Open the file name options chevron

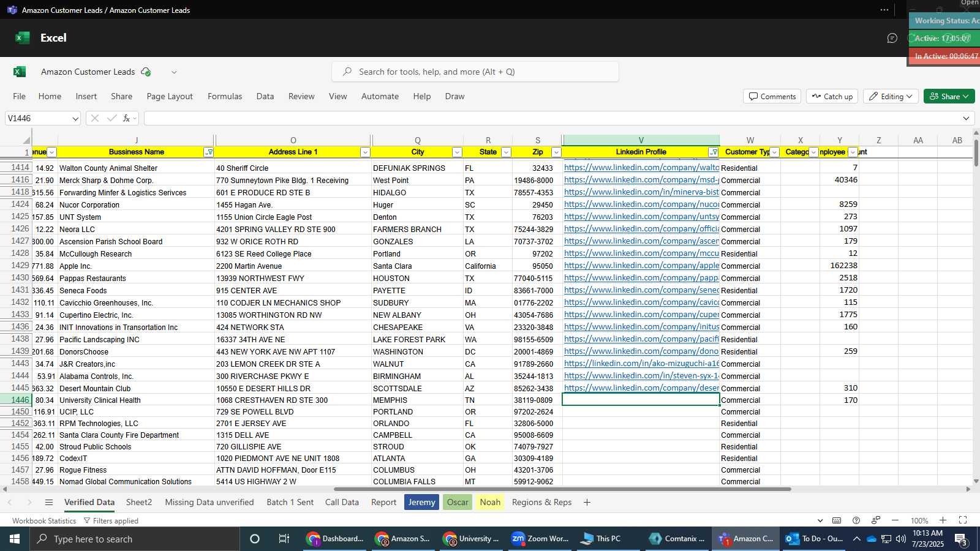174,72
